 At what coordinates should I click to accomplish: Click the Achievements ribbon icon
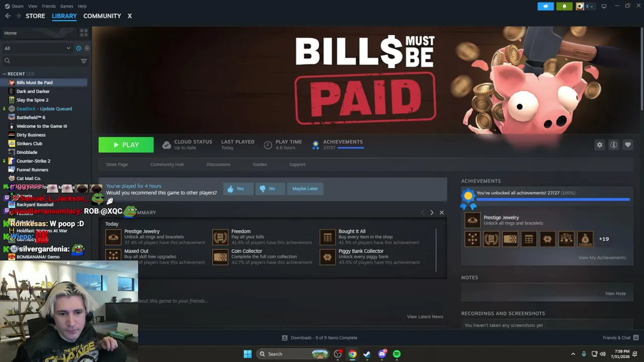click(x=315, y=145)
